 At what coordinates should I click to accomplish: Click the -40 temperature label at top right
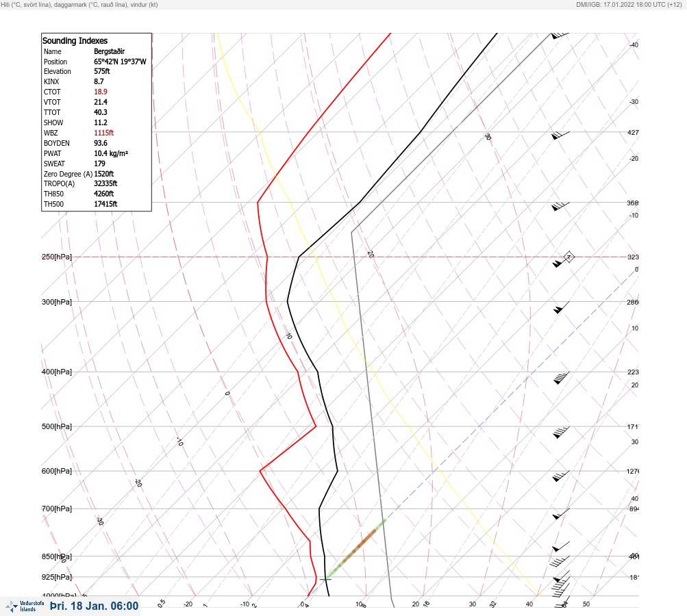coord(634,44)
